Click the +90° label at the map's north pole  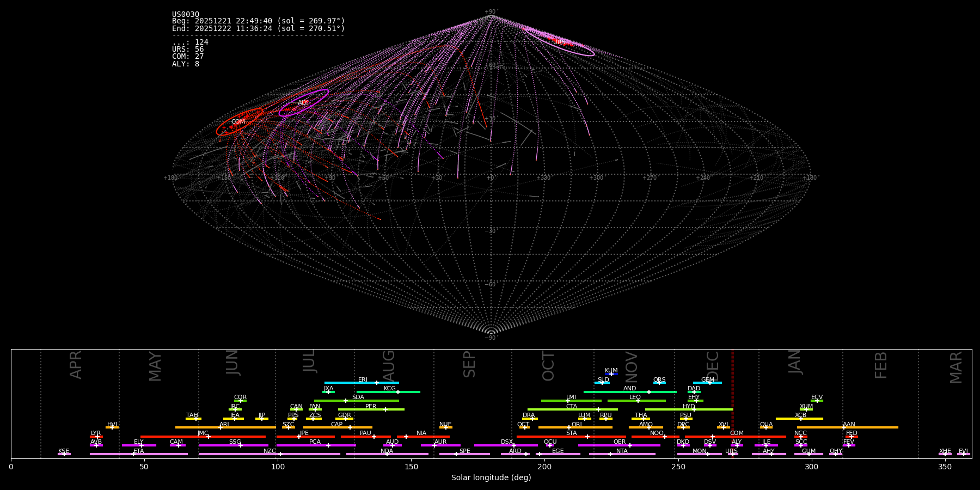click(491, 12)
